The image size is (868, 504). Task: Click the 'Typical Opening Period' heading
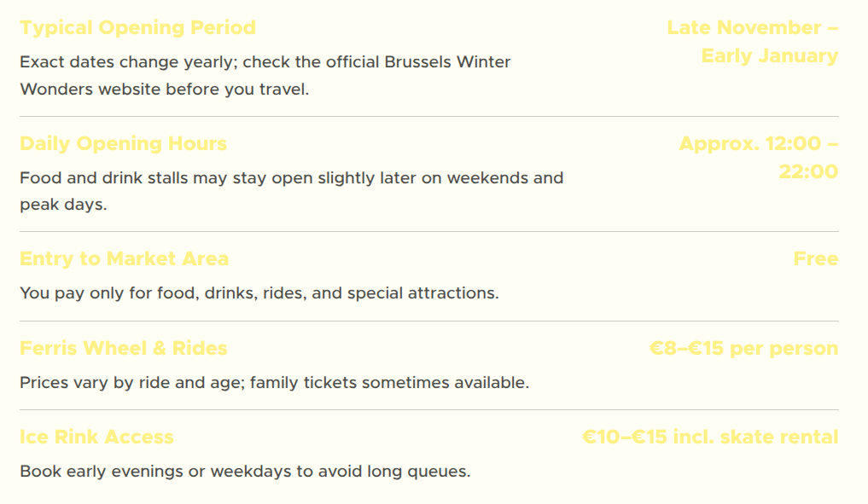tap(137, 27)
